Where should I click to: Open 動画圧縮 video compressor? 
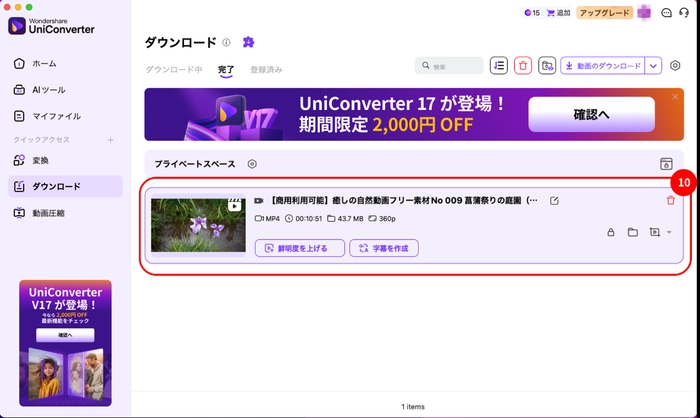[39, 213]
